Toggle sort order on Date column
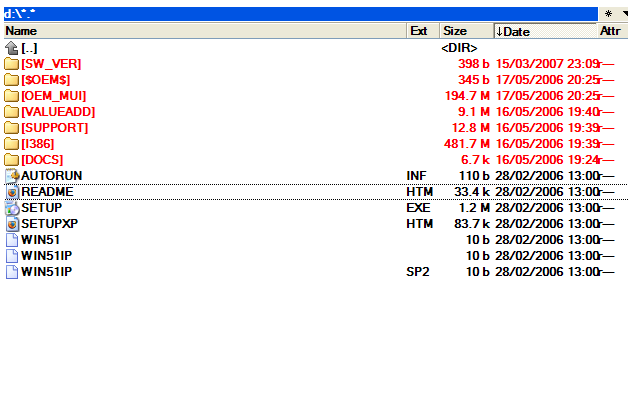The image size is (640, 400). click(x=544, y=31)
